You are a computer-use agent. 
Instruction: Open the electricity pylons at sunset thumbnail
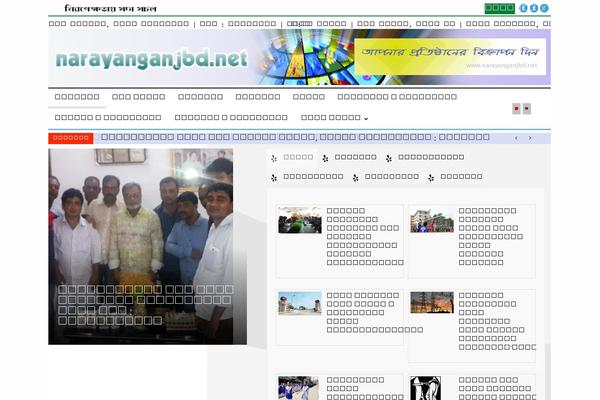pos(432,302)
